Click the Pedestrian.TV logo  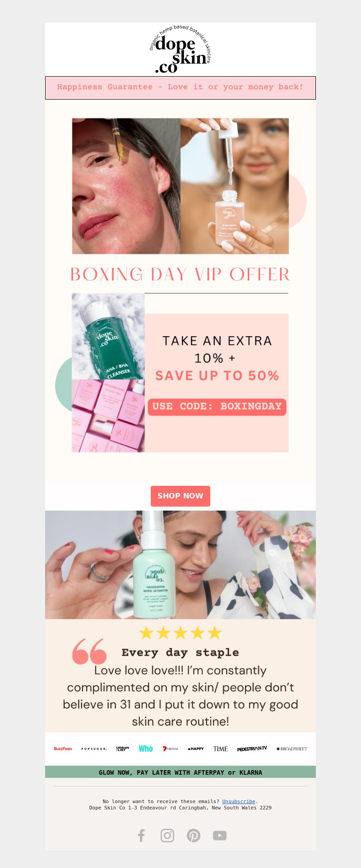tap(252, 749)
